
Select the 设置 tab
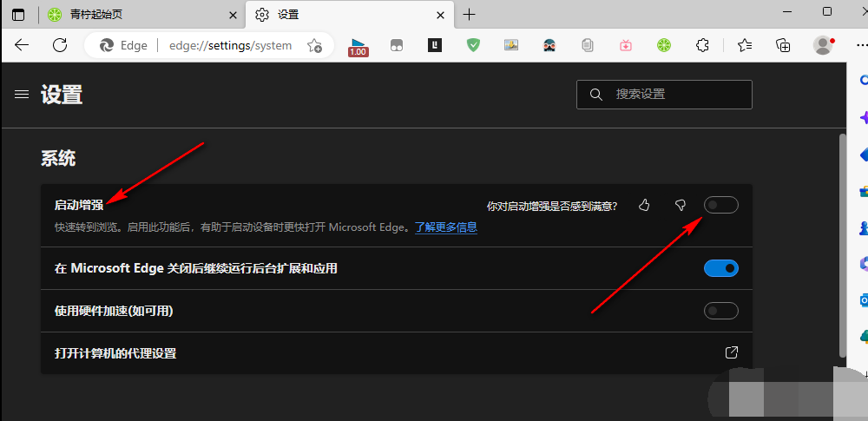coord(348,15)
